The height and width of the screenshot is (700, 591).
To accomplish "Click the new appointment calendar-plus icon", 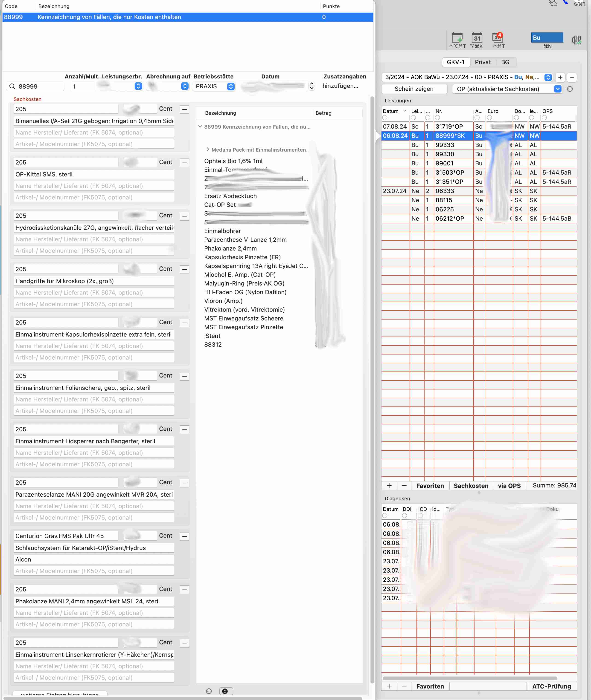I will (x=457, y=37).
